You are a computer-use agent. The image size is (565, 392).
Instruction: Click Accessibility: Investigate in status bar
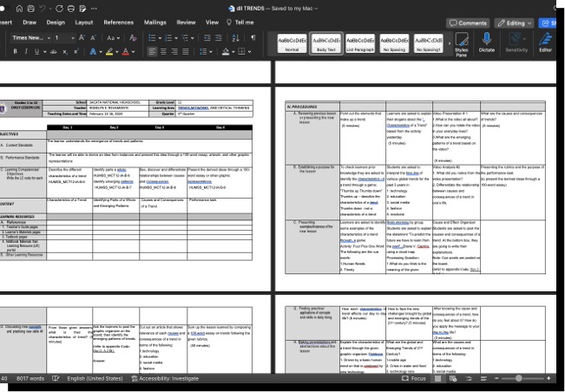(165, 378)
